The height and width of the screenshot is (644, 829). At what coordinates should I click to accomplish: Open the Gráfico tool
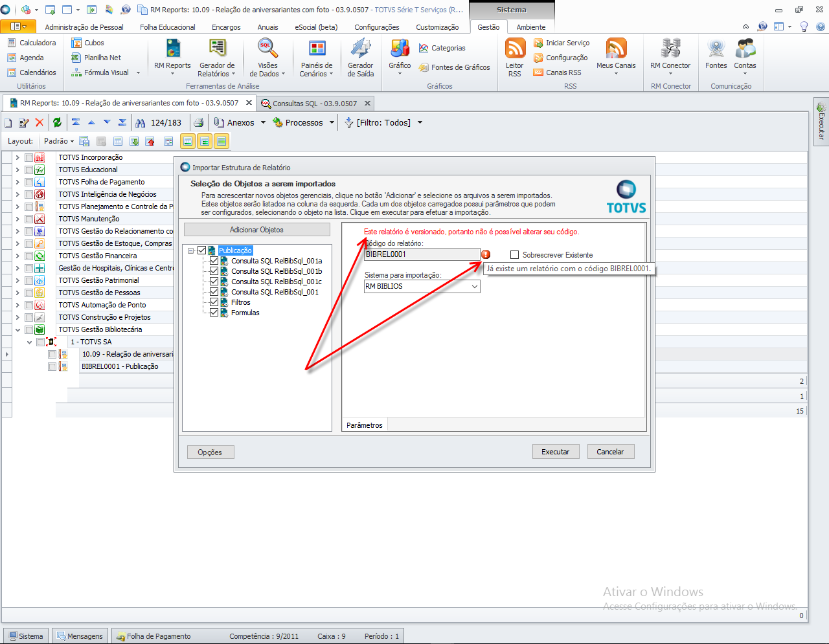click(400, 57)
